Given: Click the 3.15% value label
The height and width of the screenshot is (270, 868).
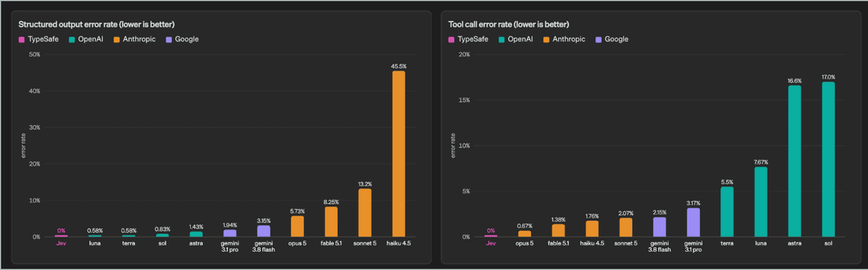Looking at the screenshot, I should click(263, 220).
